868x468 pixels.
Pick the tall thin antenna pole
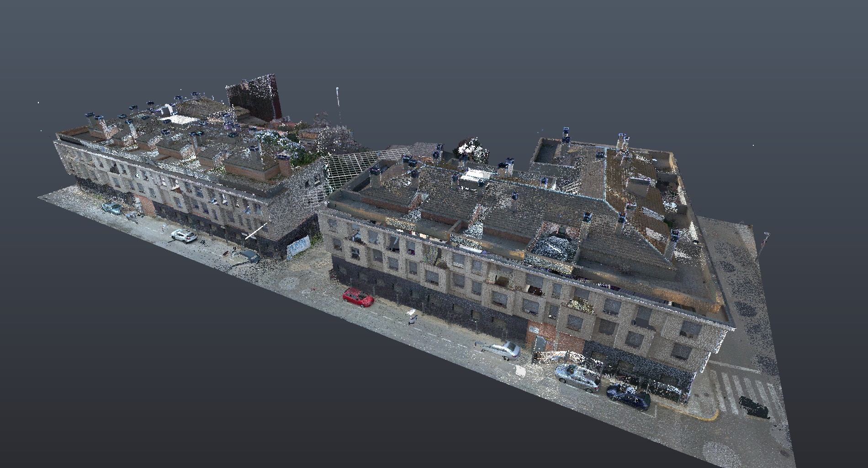[x=338, y=105]
